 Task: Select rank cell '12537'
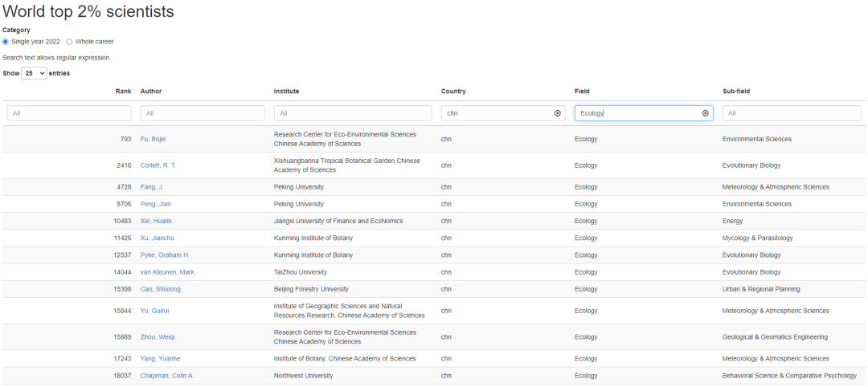(x=122, y=255)
